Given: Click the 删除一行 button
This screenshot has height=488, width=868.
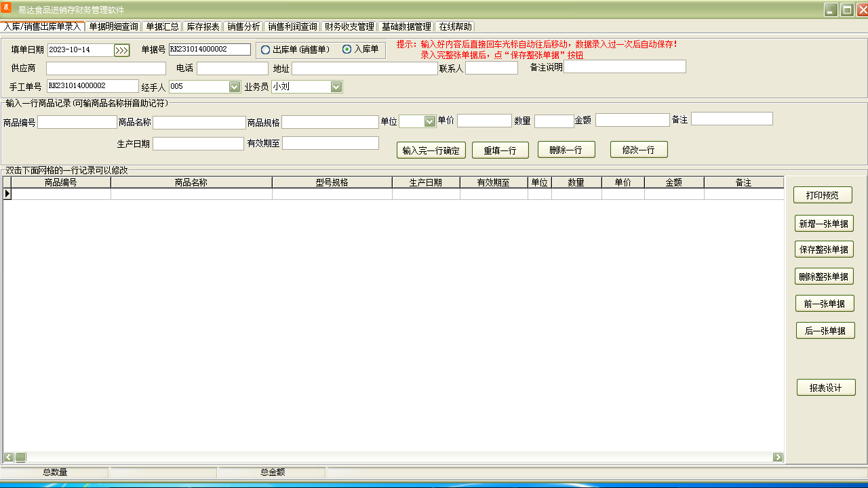Looking at the screenshot, I should (566, 150).
